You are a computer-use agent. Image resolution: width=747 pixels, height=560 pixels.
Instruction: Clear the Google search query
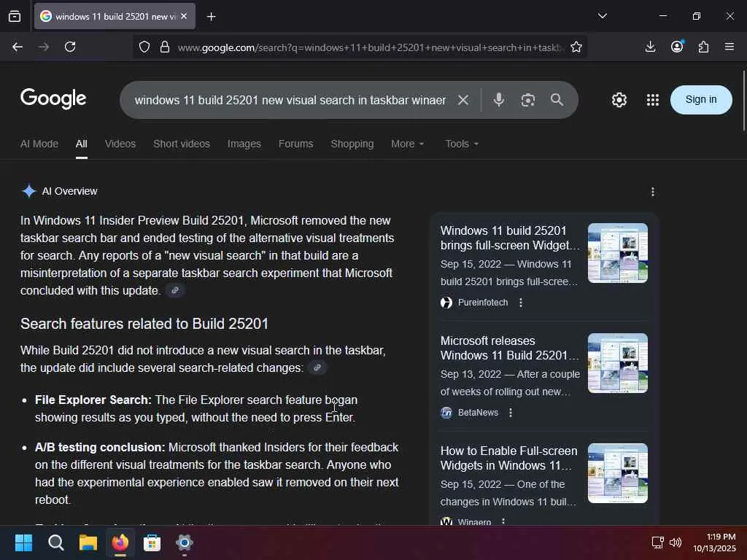pyautogui.click(x=463, y=100)
